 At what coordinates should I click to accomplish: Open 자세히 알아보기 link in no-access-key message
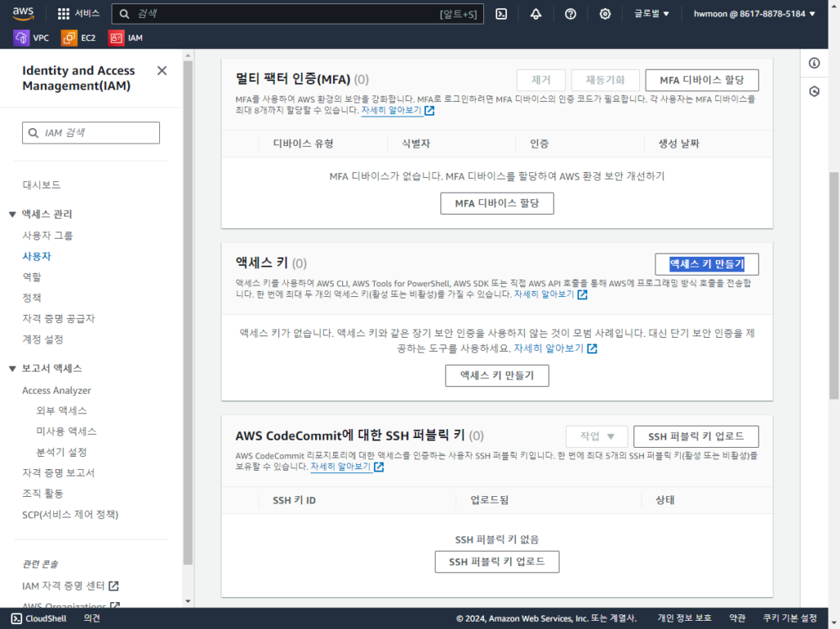(x=549, y=349)
